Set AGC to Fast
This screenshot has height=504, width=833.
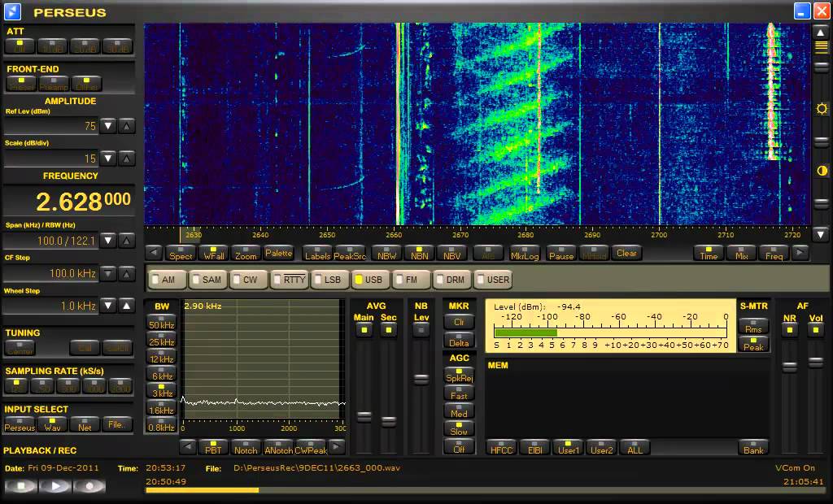459,393
